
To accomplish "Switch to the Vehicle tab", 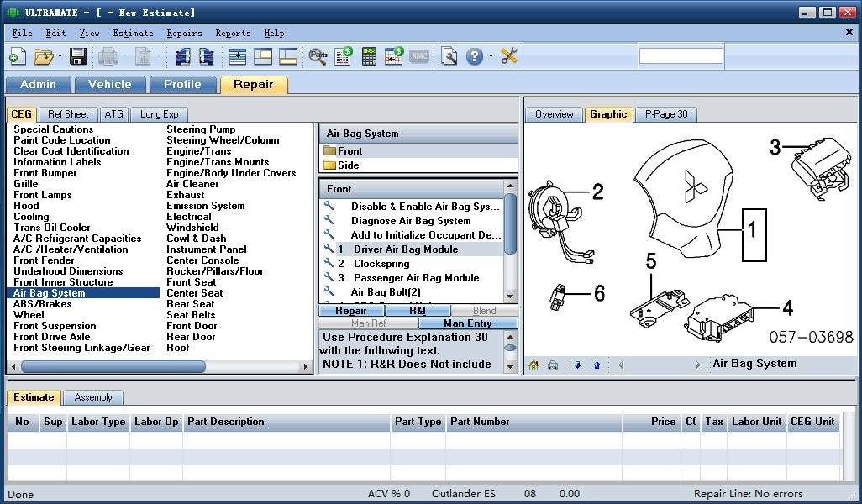I will click(110, 85).
